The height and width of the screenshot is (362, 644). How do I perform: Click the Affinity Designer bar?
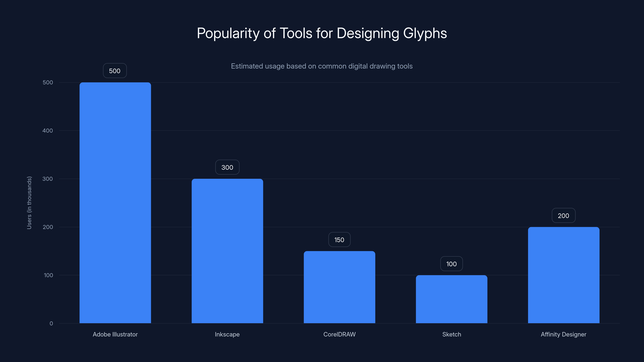(x=564, y=275)
